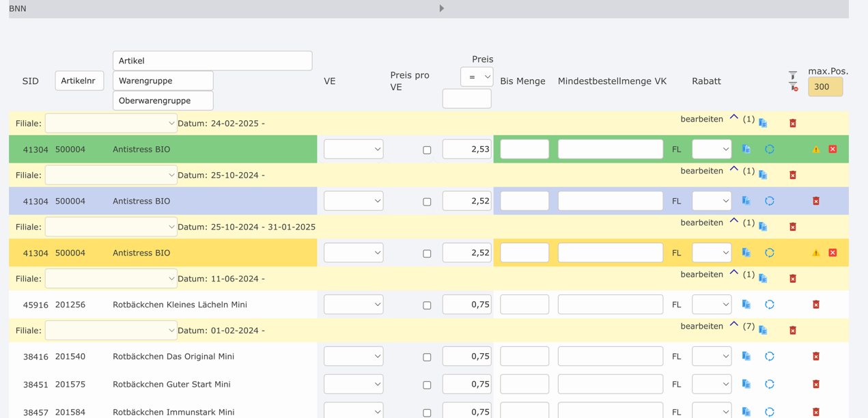868x418 pixels.
Task: Click the max.Pos. field showing 300
Action: (825, 87)
